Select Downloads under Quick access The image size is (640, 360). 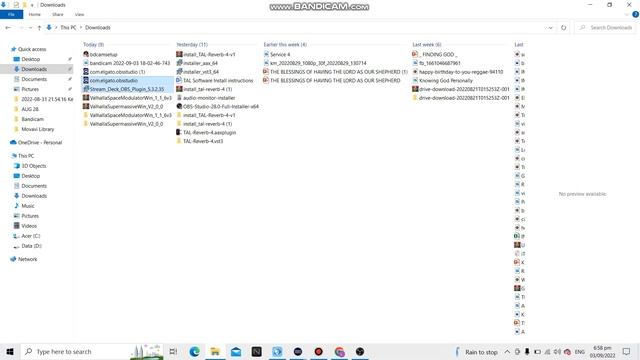(34, 69)
